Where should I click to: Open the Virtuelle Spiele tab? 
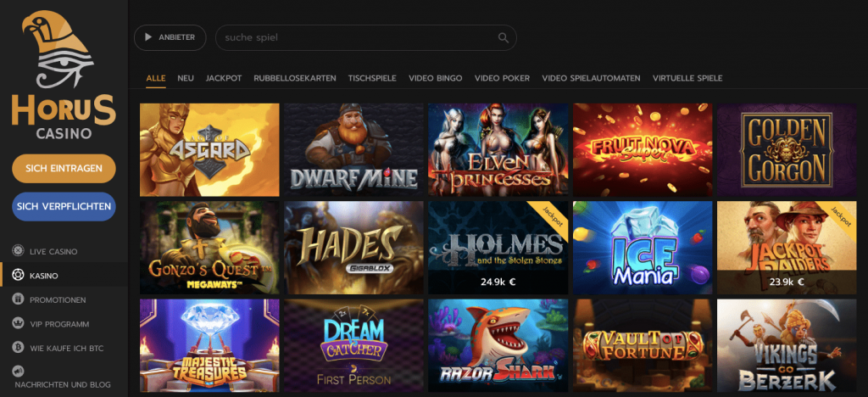coord(687,78)
